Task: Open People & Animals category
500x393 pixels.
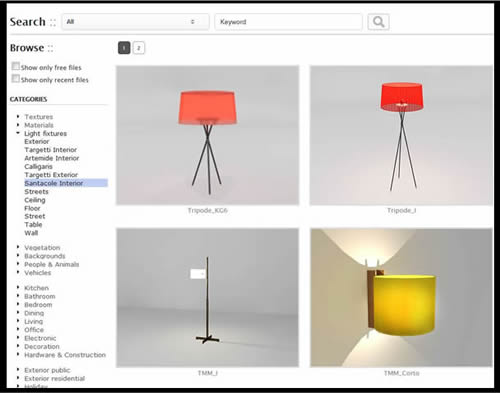Action: (52, 264)
